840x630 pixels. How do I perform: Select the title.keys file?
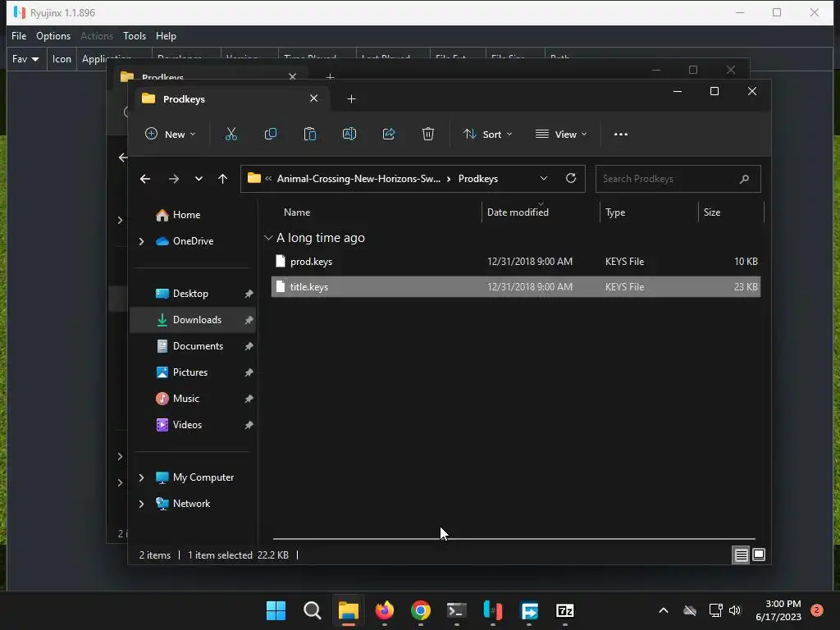click(x=515, y=286)
